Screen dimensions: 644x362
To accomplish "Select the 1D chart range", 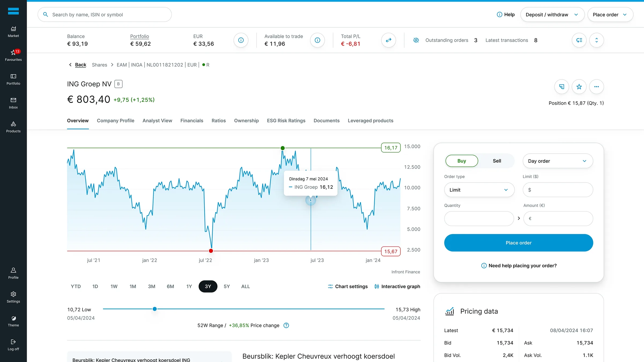I will 95,286.
